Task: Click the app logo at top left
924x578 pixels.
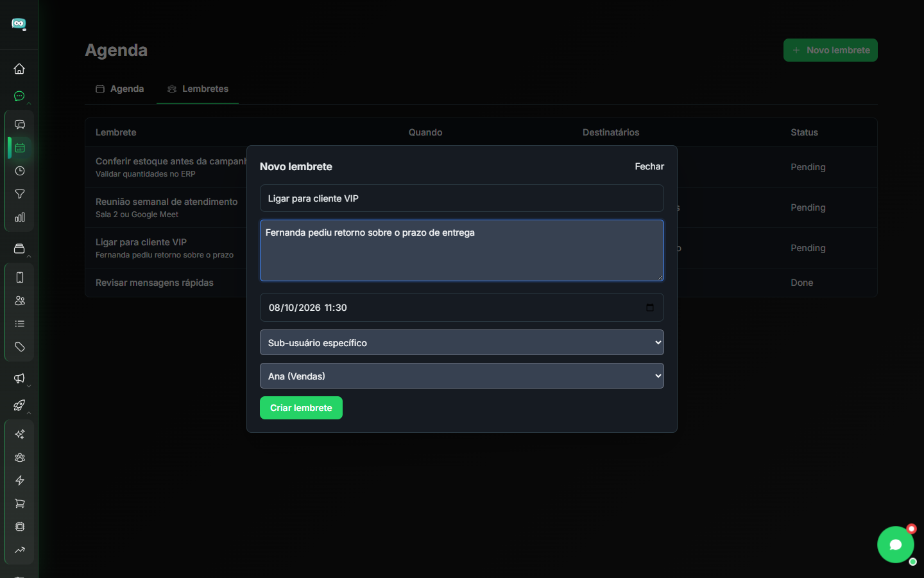Action: click(19, 24)
